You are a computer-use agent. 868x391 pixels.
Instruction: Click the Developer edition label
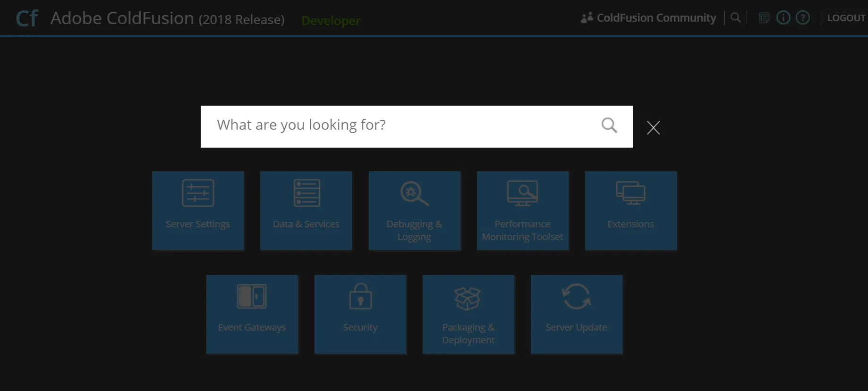pyautogui.click(x=331, y=21)
